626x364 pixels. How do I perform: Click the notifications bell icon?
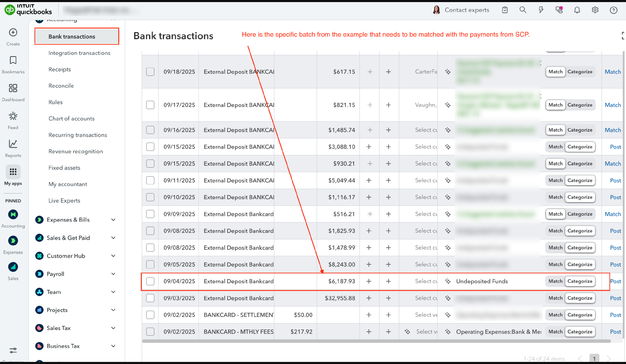coord(577,10)
